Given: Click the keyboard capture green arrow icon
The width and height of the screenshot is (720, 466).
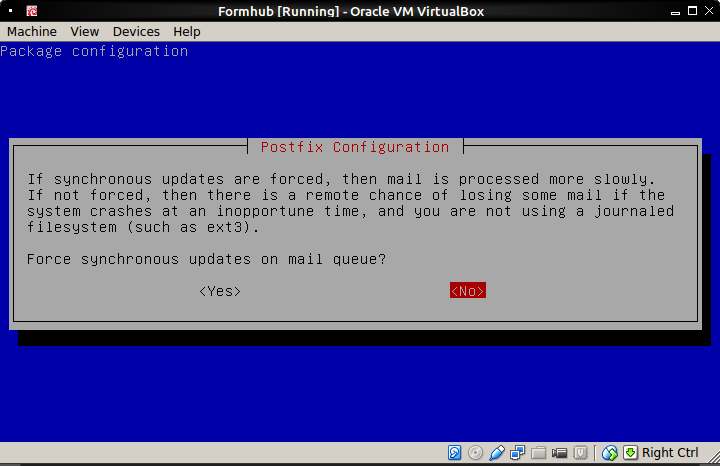Looking at the screenshot, I should coord(630,453).
